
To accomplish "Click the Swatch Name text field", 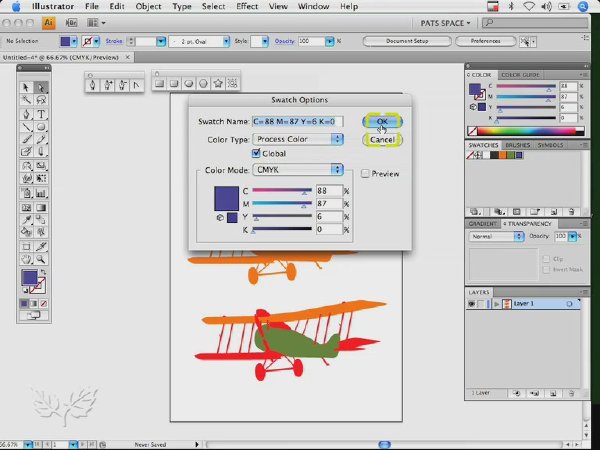I will (x=298, y=122).
